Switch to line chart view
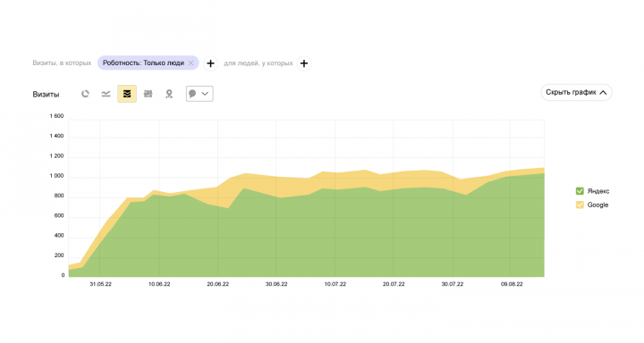 click(x=106, y=94)
